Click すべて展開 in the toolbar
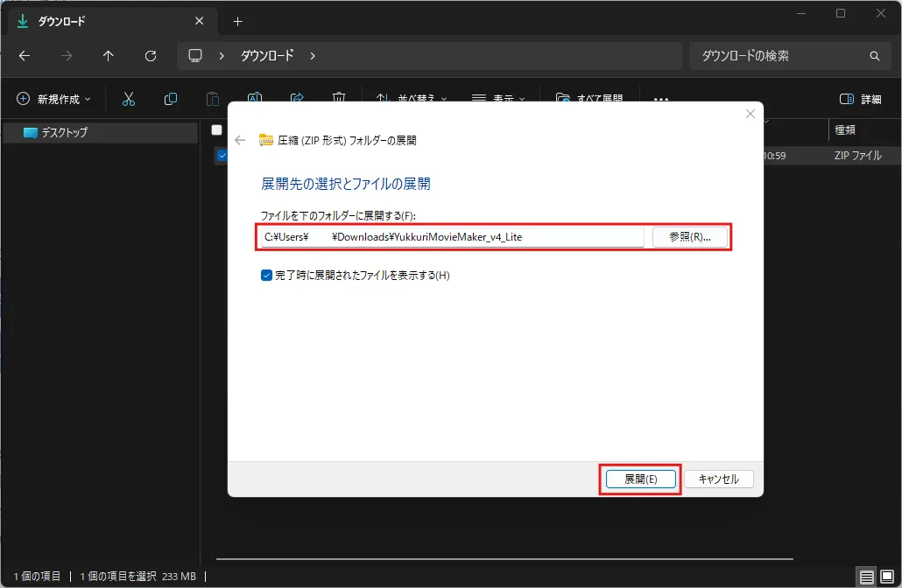The width and height of the screenshot is (902, 588). (x=589, y=98)
